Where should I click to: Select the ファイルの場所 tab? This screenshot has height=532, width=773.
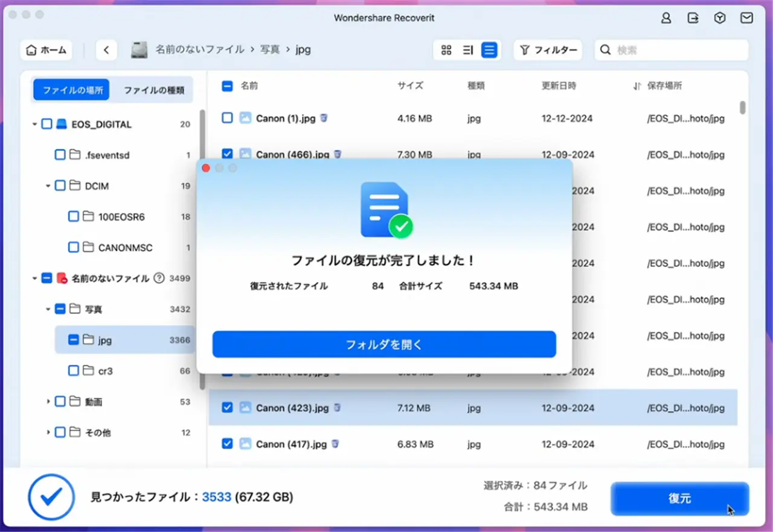(71, 90)
